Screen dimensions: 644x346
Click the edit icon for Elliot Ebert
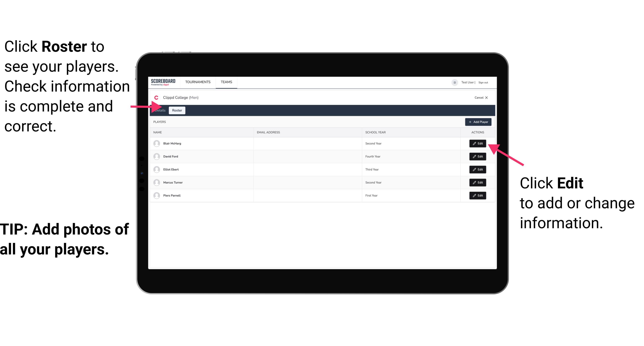point(478,169)
